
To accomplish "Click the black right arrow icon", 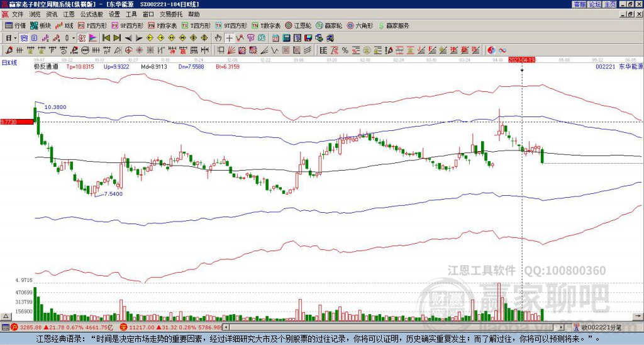I will (139, 38).
